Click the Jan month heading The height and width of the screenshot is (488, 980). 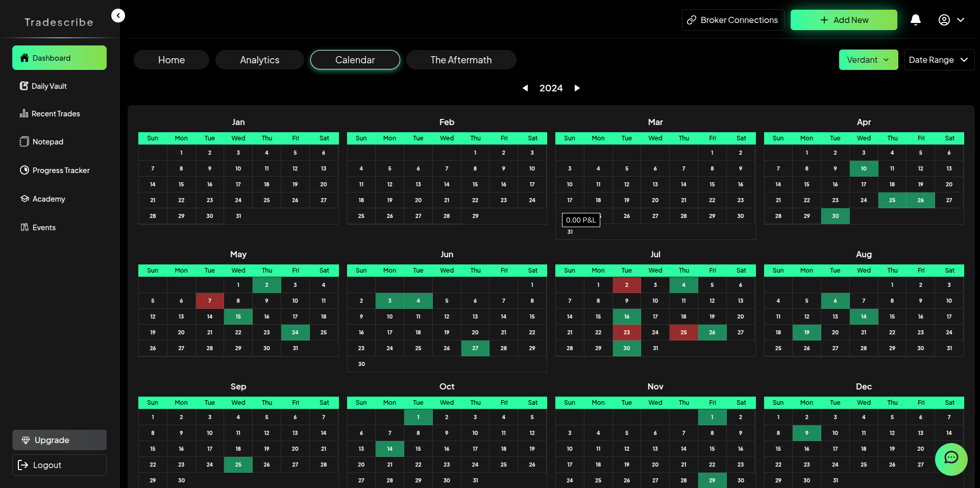click(x=238, y=122)
